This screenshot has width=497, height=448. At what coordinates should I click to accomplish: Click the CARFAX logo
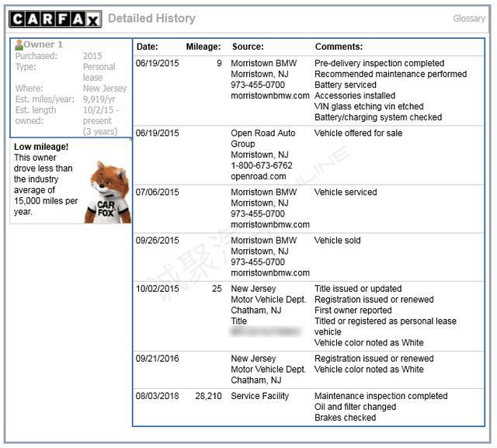tap(55, 19)
